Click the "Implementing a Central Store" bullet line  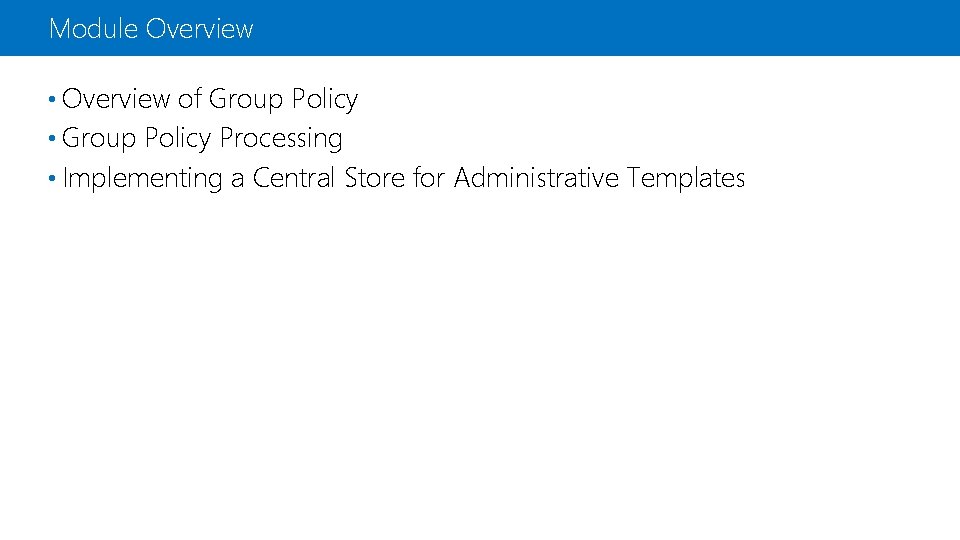[x=403, y=178]
